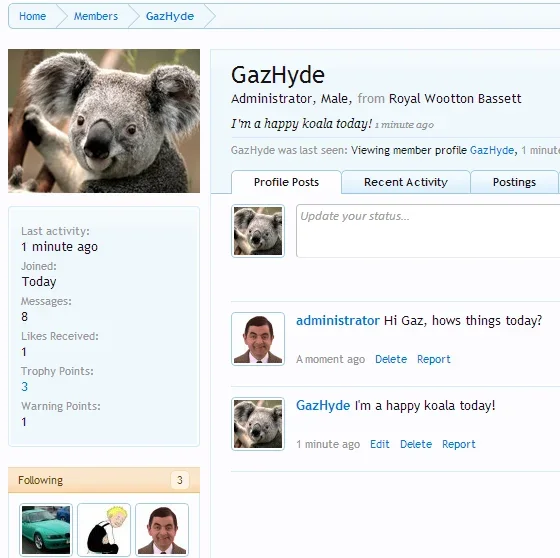
Task: Click the koala avatar beside status box
Action: click(258, 231)
